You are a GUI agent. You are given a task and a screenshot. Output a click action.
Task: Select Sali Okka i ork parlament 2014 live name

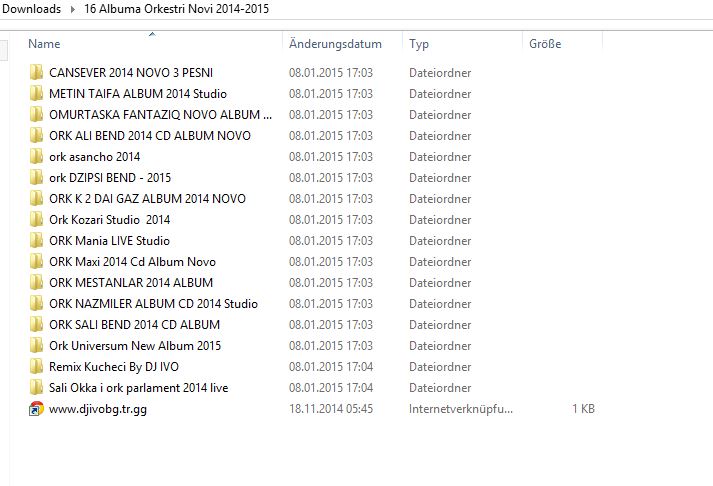(139, 387)
